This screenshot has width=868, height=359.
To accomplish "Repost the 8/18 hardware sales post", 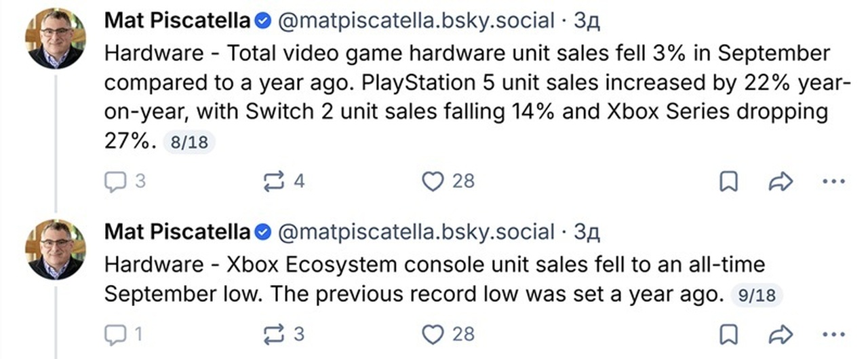I will click(x=283, y=181).
